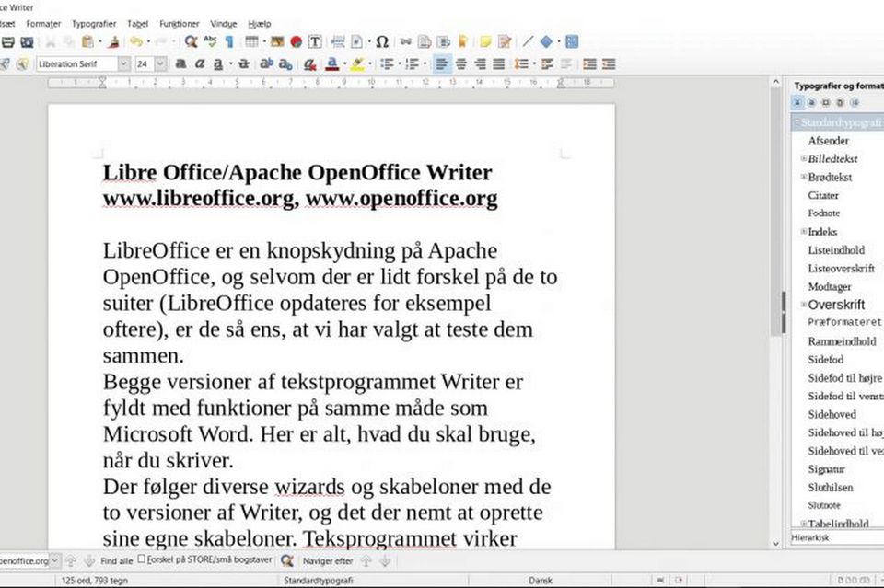This screenshot has height=588, width=884.
Task: Open the Liberation Serif font name dropdown
Action: 122,63
